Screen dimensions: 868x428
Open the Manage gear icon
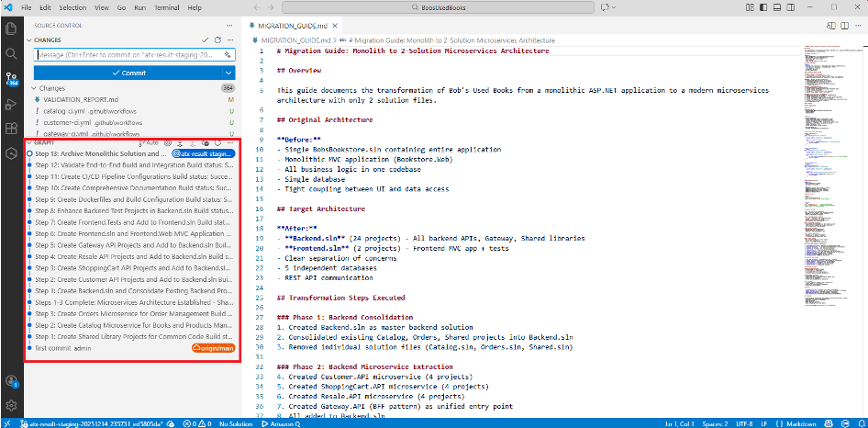tap(11, 405)
